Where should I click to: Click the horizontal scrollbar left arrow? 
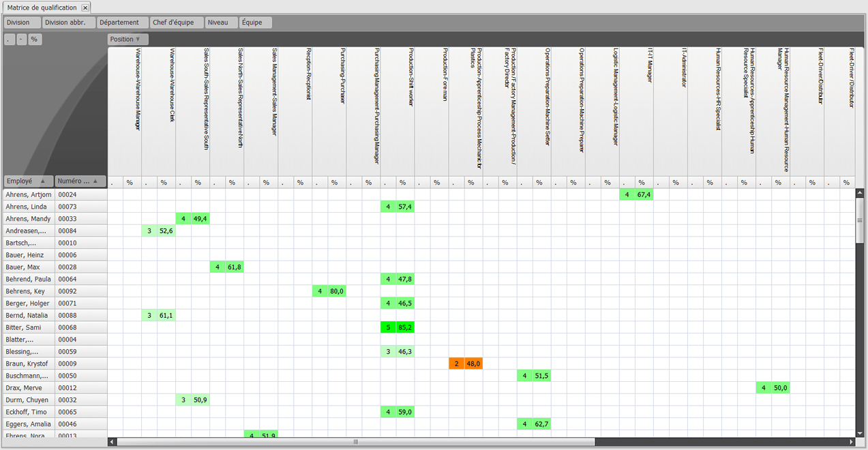pyautogui.click(x=112, y=442)
